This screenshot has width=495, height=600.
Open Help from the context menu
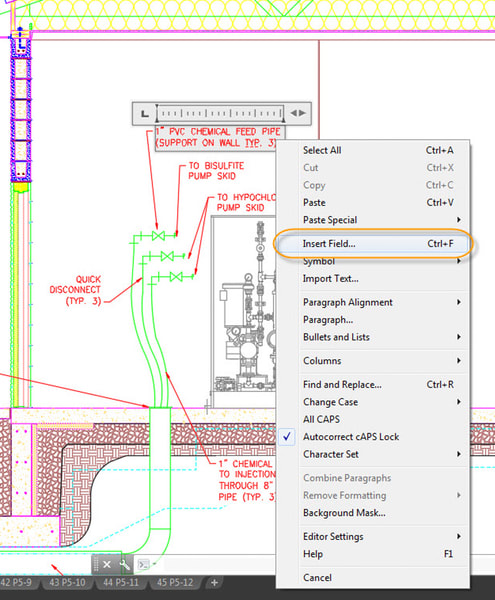(373, 554)
